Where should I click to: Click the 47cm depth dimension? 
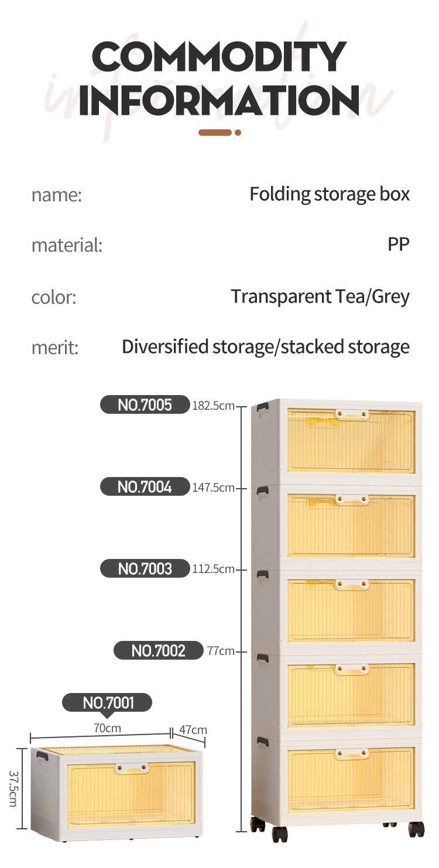(x=193, y=730)
